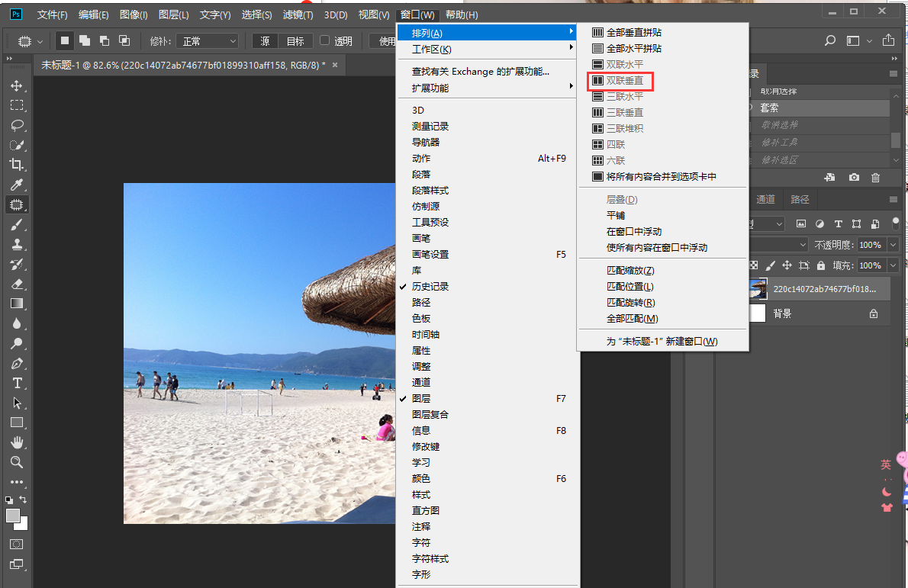Select the 背景 layer thumbnail
The image size is (908, 588).
(758, 313)
